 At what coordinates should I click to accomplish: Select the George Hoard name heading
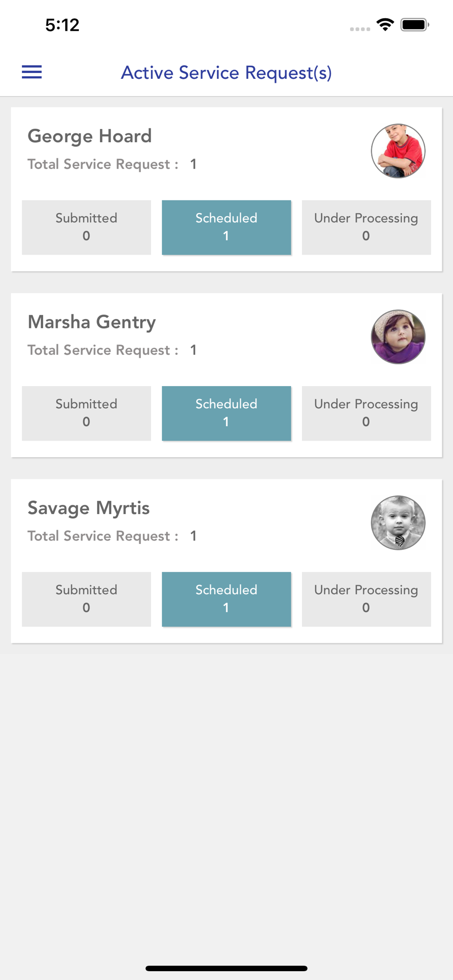90,136
